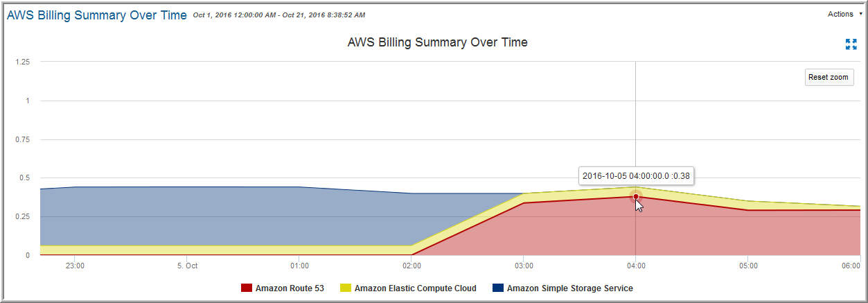Image resolution: width=868 pixels, height=303 pixels.
Task: Click the tooltip showing 2016-10-05 04:00 value
Action: [636, 176]
